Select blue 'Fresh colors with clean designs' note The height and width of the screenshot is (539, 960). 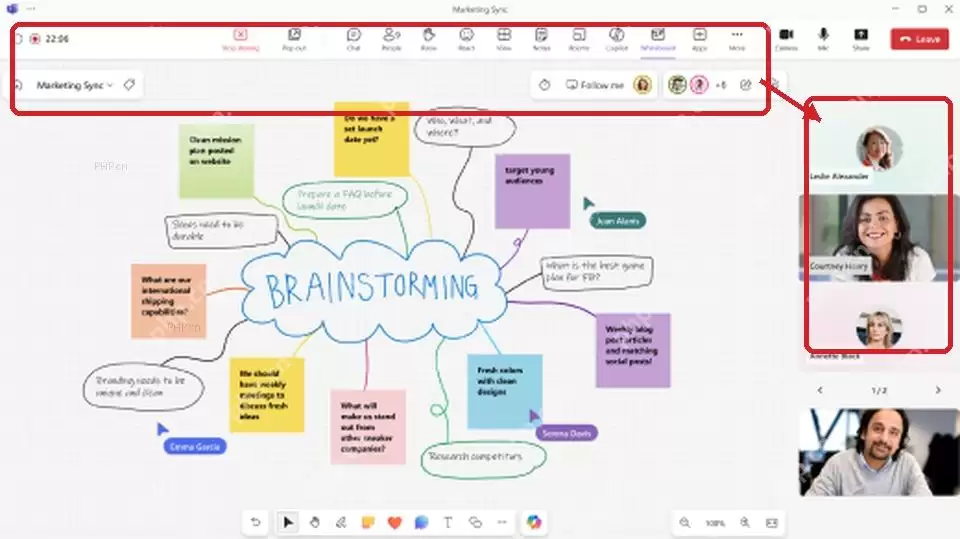(x=504, y=391)
